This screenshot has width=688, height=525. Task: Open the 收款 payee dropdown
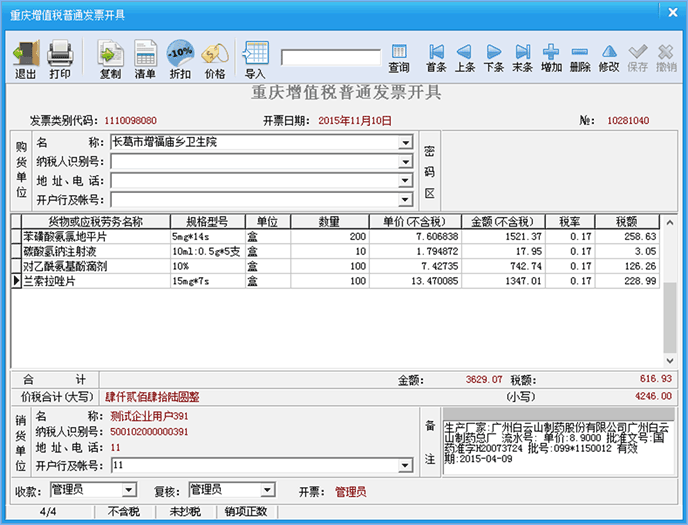coord(129,489)
